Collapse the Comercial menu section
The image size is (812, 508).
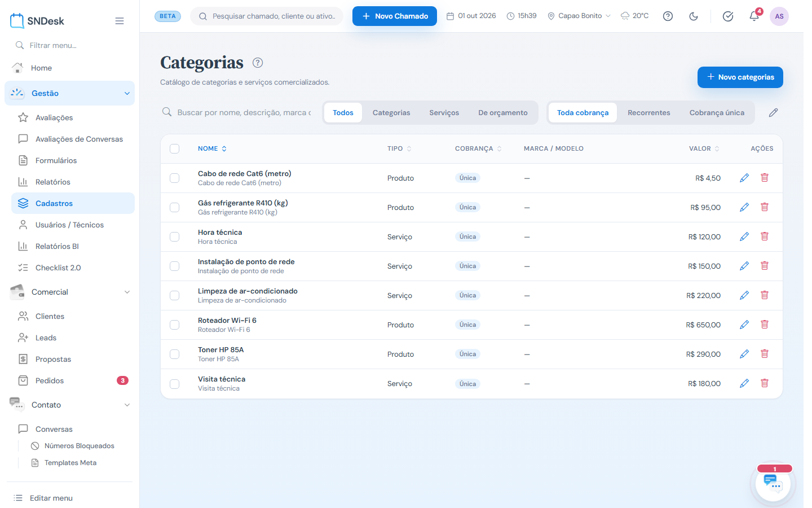tap(70, 292)
